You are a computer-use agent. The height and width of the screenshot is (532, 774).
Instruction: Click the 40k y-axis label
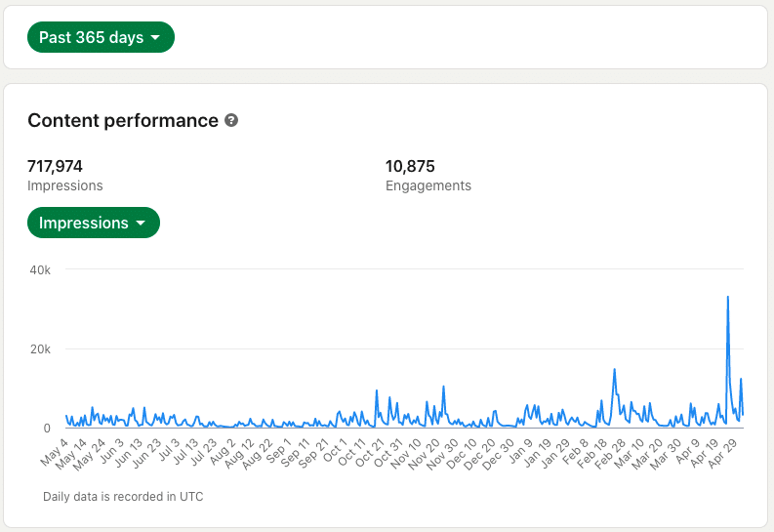click(40, 269)
